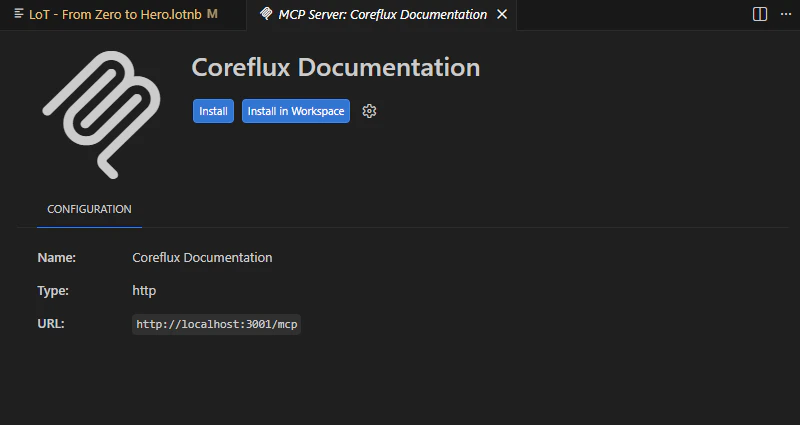This screenshot has width=800, height=425.
Task: Click the file icon on the LoT notebook tab
Action: click(19, 14)
